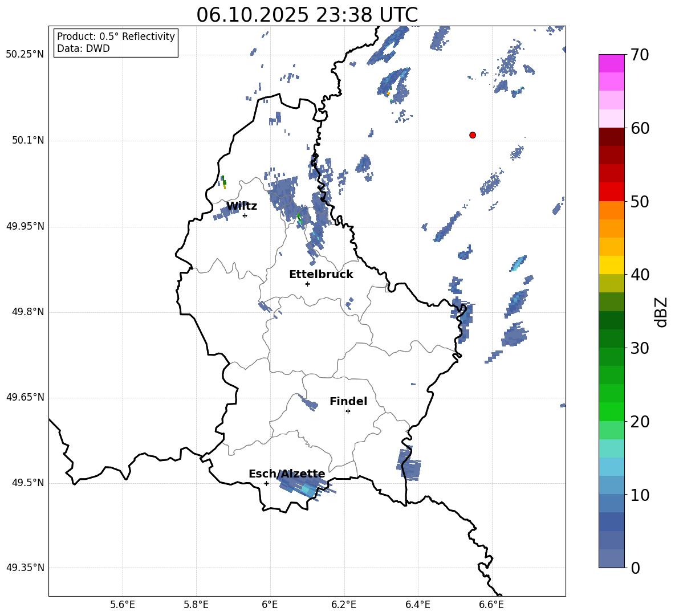This screenshot has height=616, width=675.
Task: Click the cross marker below Findel
Action: tap(348, 411)
